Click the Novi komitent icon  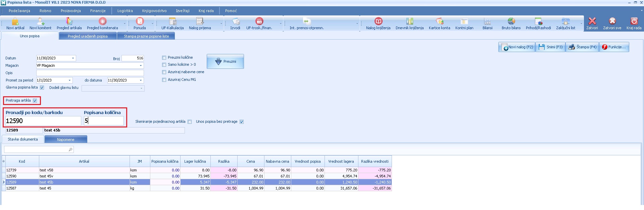point(40,24)
